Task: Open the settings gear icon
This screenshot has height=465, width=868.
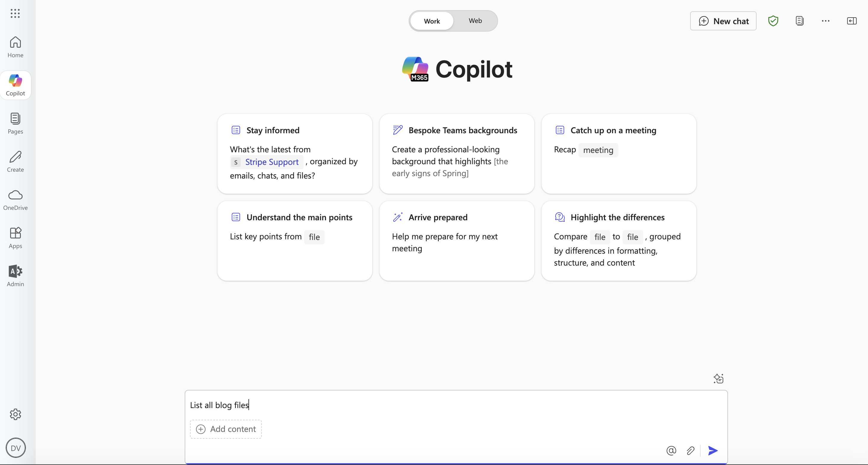Action: 15,414
